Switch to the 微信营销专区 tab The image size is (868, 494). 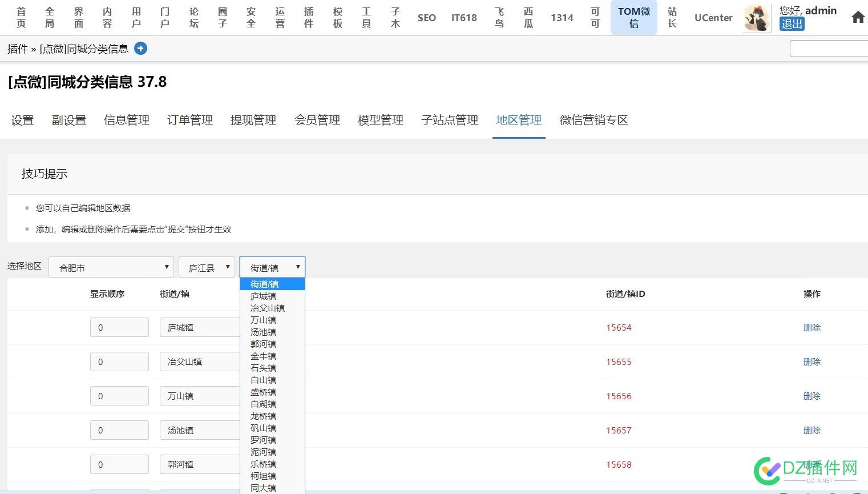593,120
